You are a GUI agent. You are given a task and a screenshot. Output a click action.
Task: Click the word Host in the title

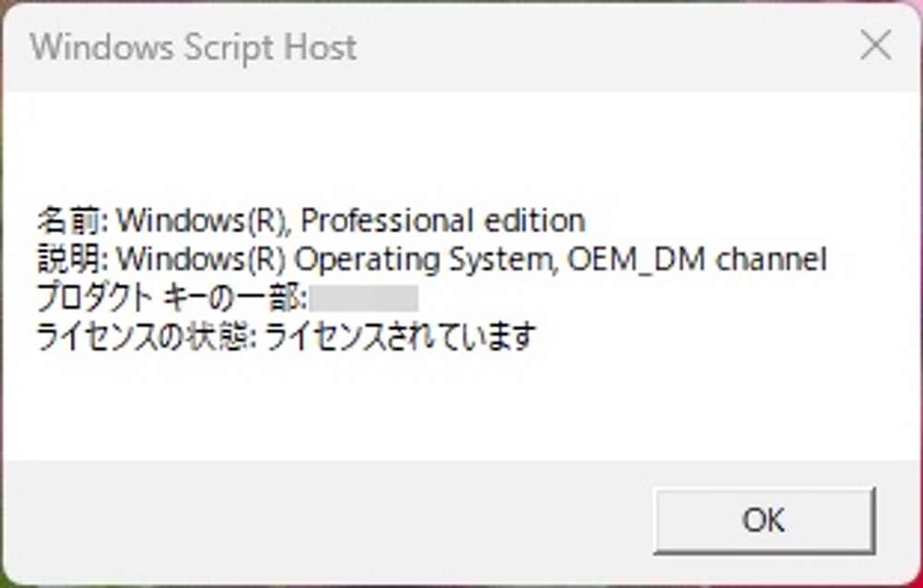point(320,47)
